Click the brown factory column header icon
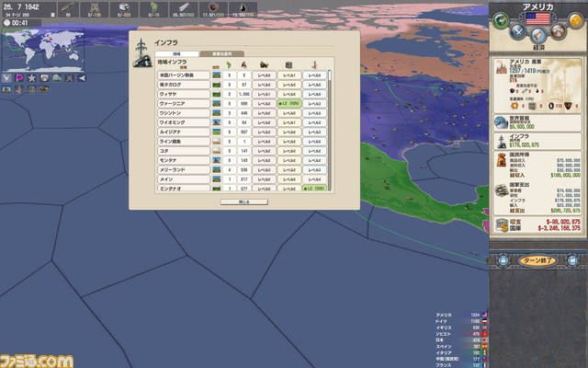The image size is (588, 368). click(264, 65)
